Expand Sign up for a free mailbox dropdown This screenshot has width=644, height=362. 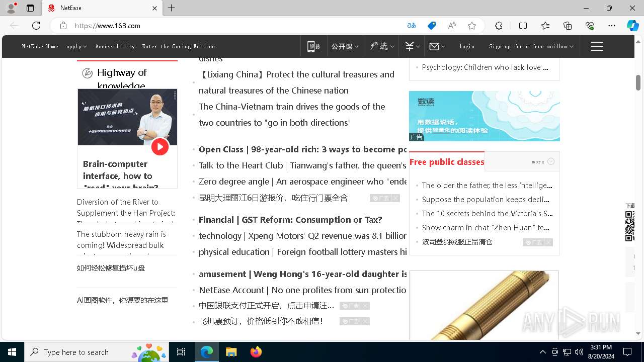(x=531, y=46)
